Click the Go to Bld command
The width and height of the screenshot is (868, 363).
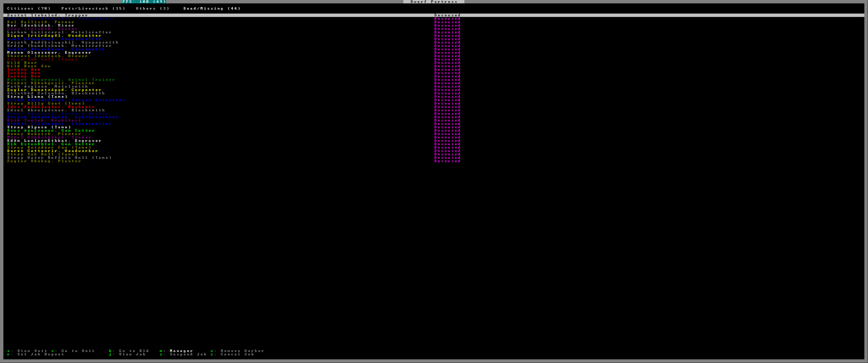(129, 351)
